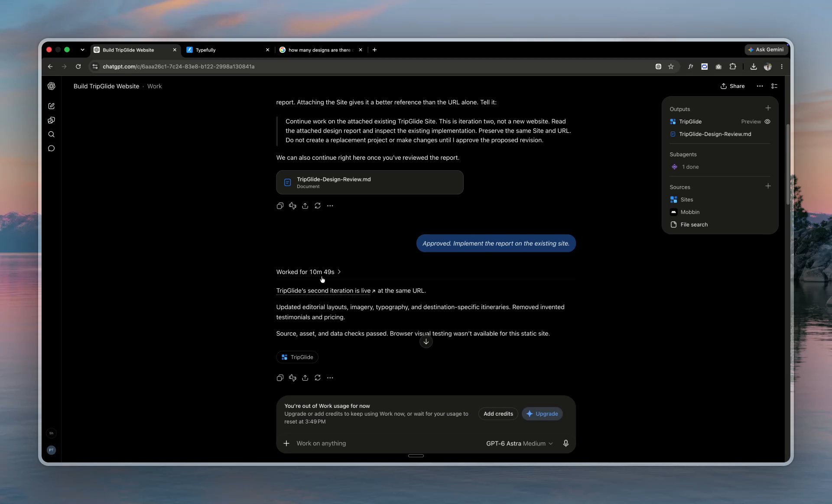
Task: Go back to the previous page
Action: tap(50, 67)
